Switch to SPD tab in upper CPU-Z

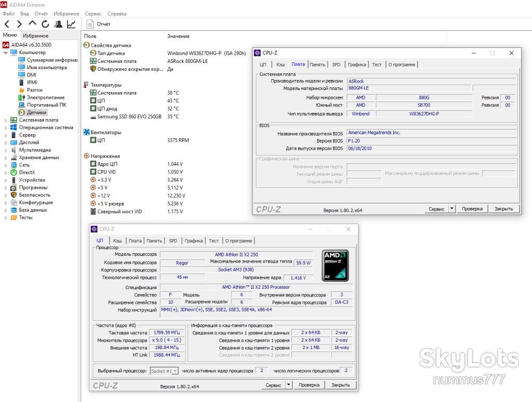click(x=336, y=64)
